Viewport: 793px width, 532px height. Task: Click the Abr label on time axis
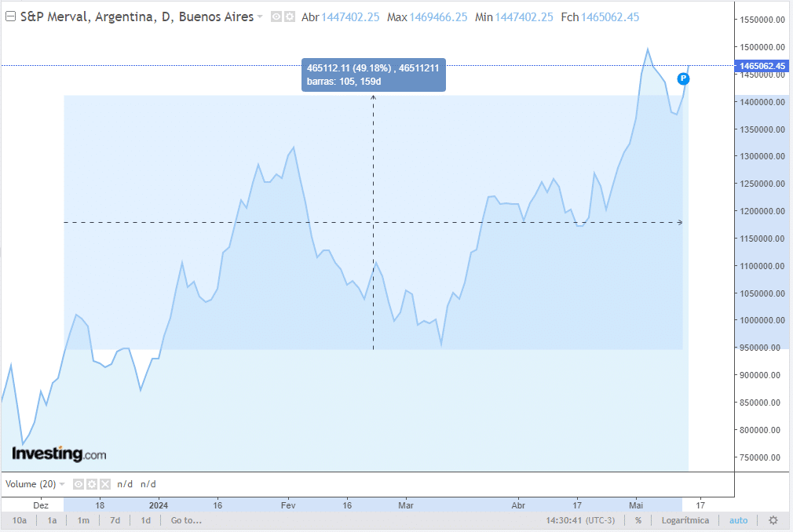coord(518,505)
